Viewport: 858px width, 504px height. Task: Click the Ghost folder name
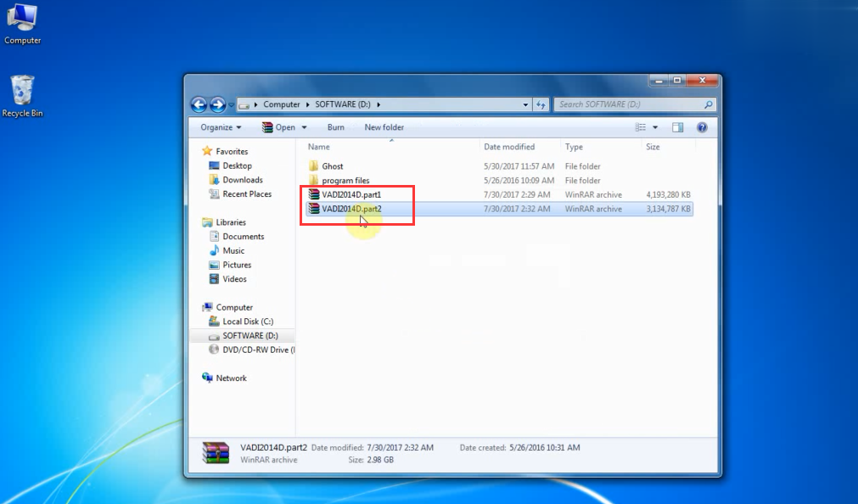(x=332, y=166)
